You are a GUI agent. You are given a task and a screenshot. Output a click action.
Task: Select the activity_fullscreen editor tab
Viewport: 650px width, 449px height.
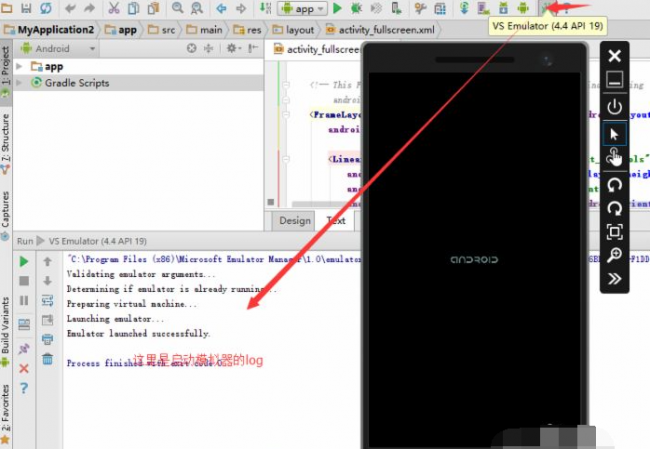pos(316,49)
